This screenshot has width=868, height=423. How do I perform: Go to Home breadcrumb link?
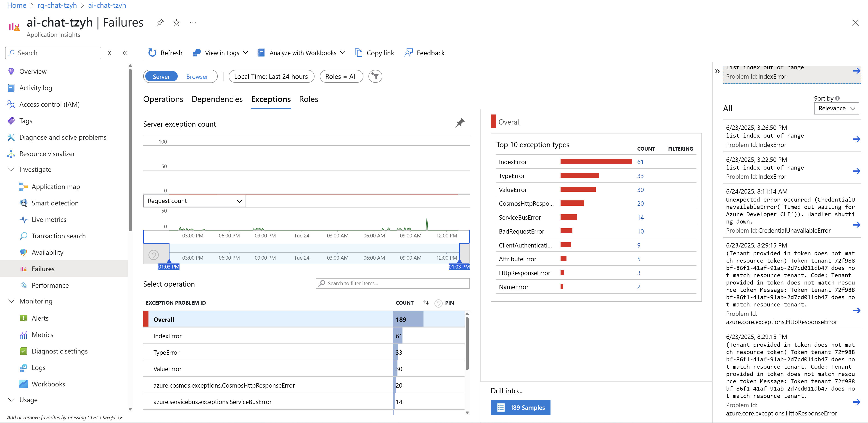(16, 5)
